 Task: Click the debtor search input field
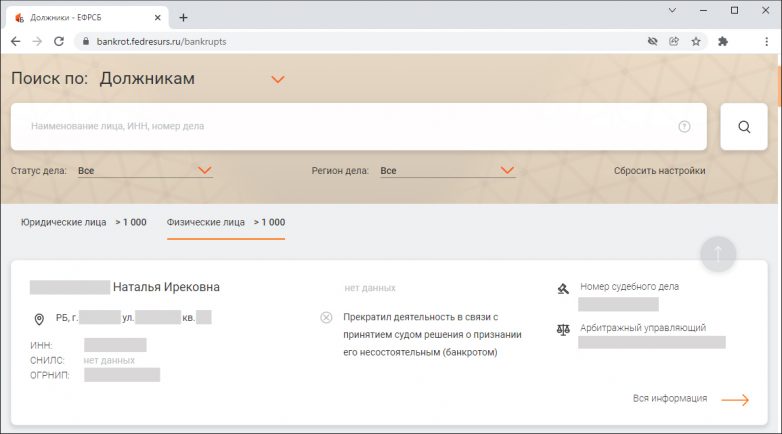pyautogui.click(x=340, y=127)
